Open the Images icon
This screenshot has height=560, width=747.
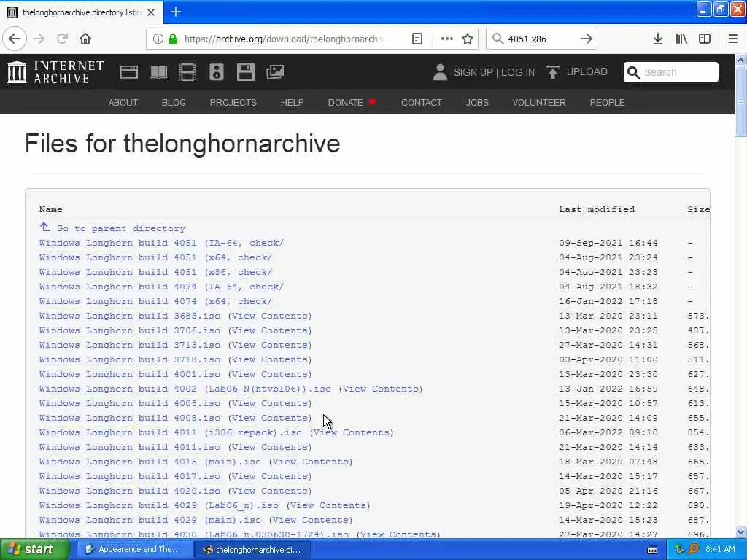coord(275,72)
